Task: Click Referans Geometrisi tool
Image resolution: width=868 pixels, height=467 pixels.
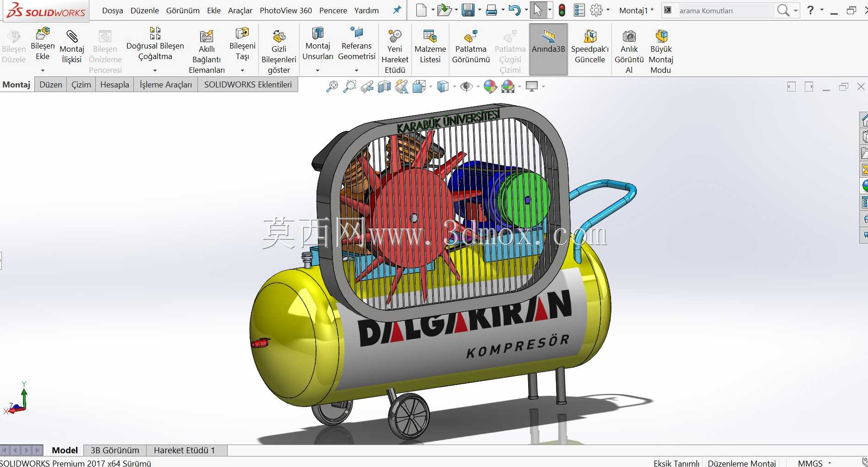Action: pyautogui.click(x=357, y=44)
